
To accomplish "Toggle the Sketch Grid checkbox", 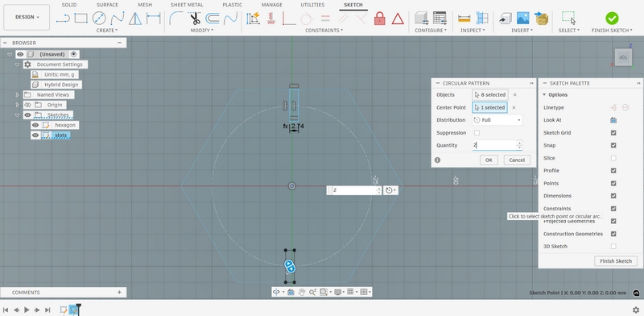I will click(x=613, y=133).
